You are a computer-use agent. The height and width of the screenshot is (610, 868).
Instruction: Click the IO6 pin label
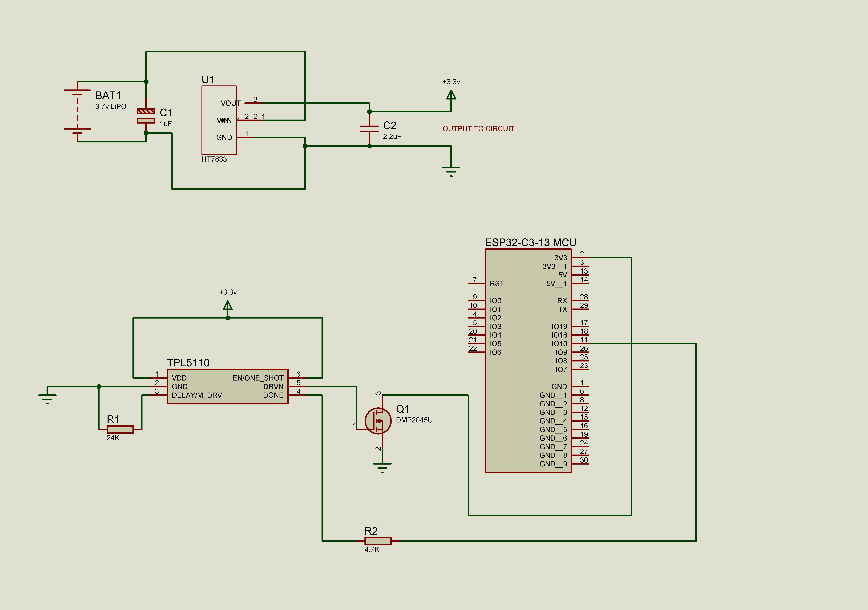[496, 352]
